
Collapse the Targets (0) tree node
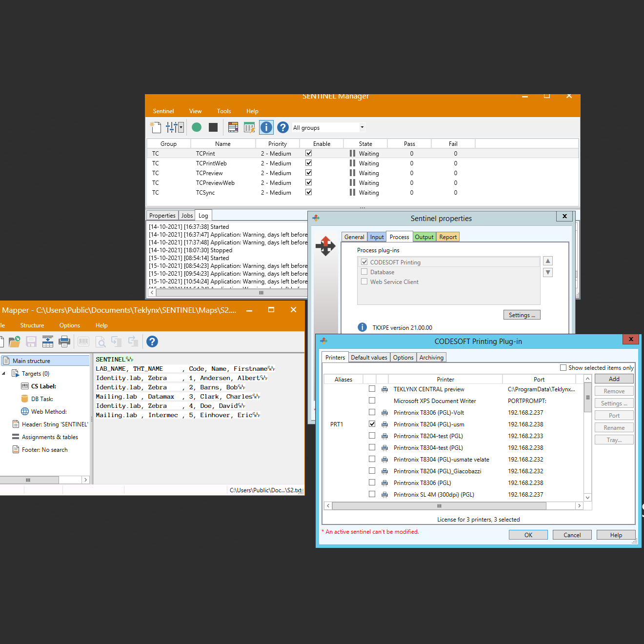point(4,373)
